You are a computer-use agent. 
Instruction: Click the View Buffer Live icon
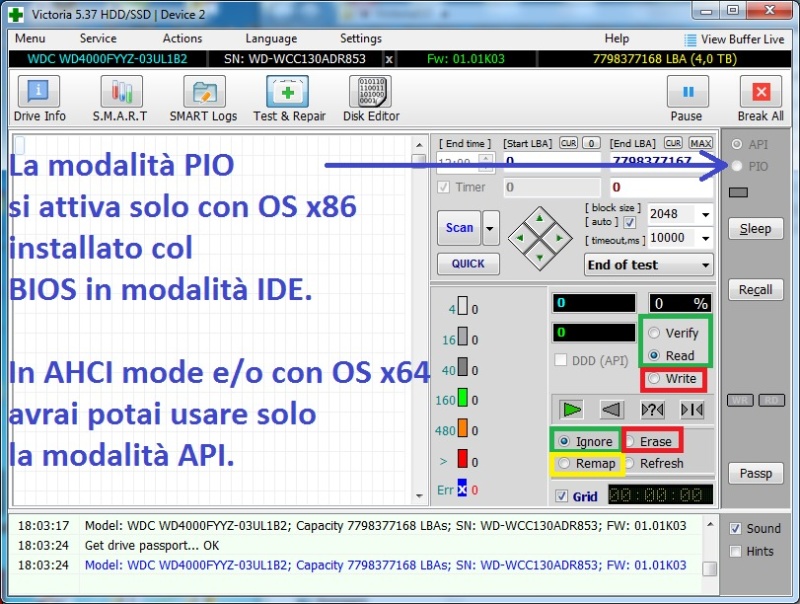pyautogui.click(x=690, y=40)
